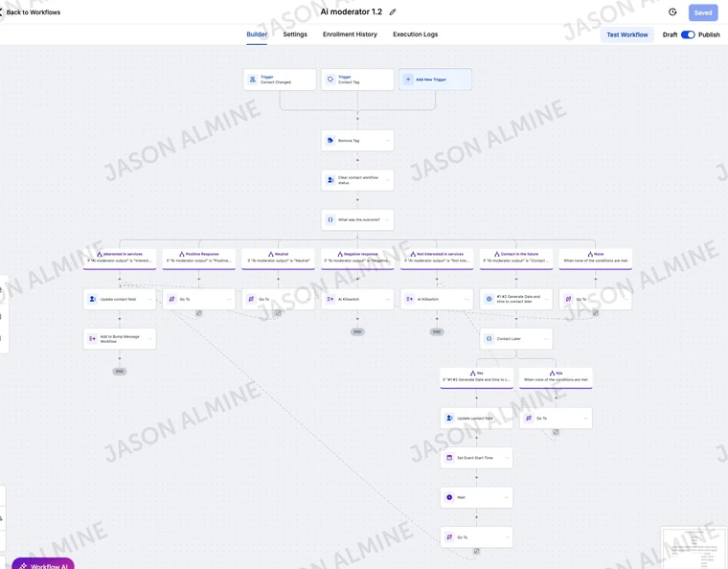This screenshot has width=728, height=569.
Task: Click Go To destination marker under Neutral
Action: (x=278, y=313)
